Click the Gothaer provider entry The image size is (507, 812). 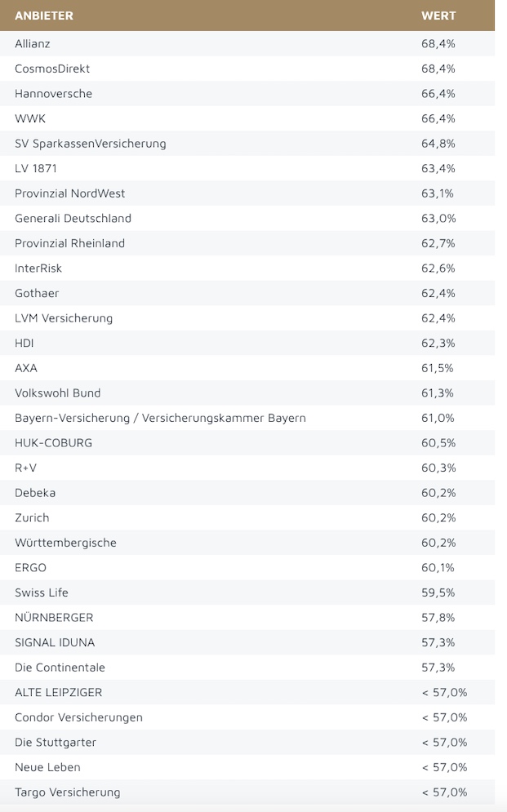click(37, 293)
